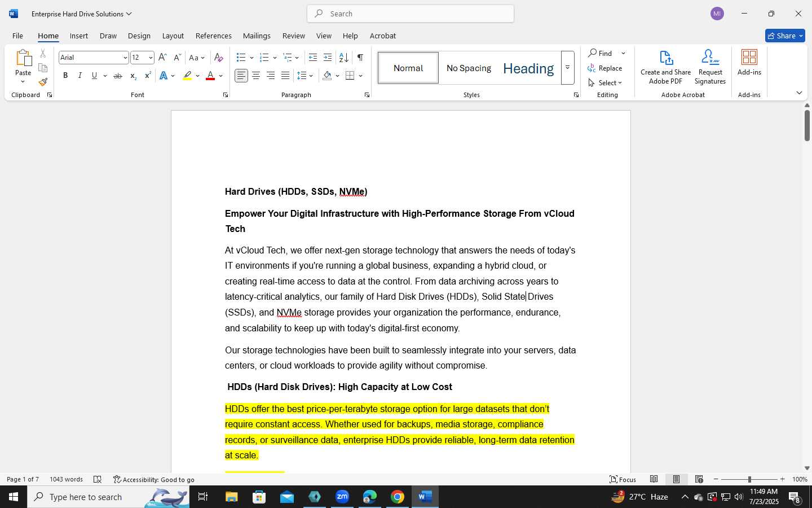Screen dimensions: 812x508
Task: Toggle Italic formatting
Action: [80, 76]
